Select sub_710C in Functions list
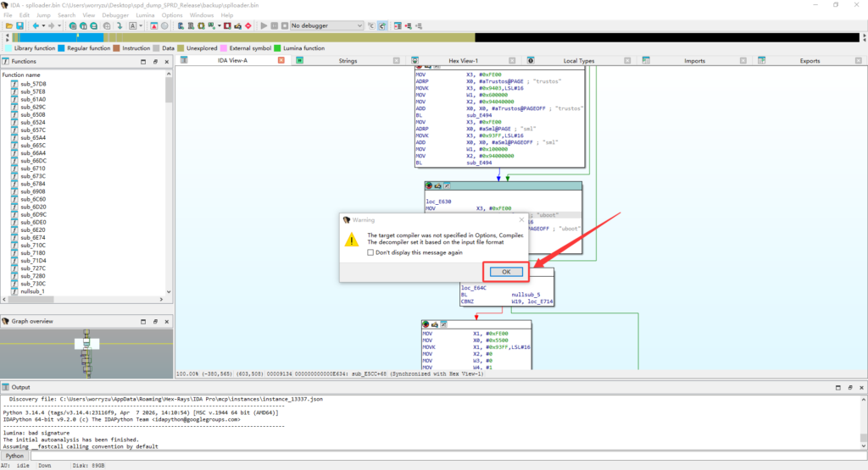Screen dimensions: 868x470 point(33,246)
